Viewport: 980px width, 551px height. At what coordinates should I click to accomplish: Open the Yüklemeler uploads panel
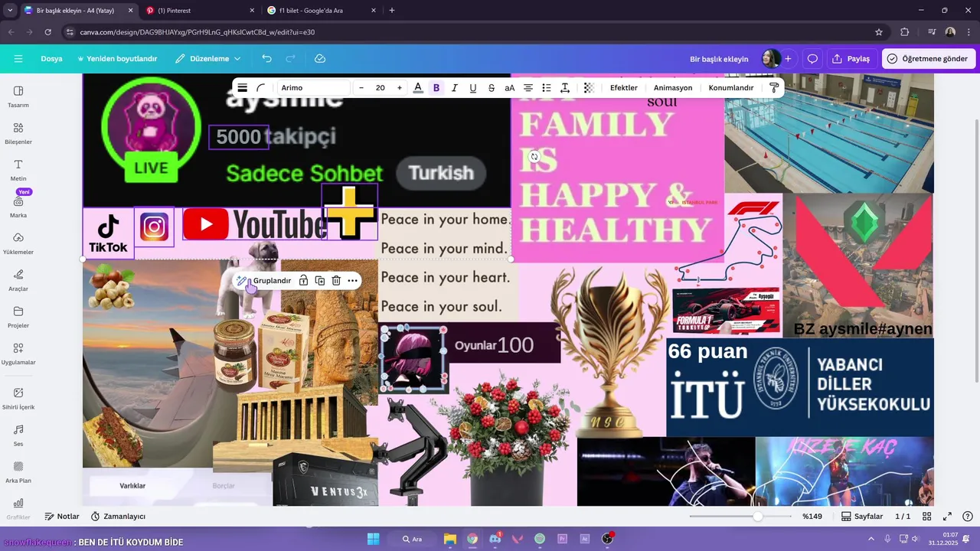click(18, 243)
